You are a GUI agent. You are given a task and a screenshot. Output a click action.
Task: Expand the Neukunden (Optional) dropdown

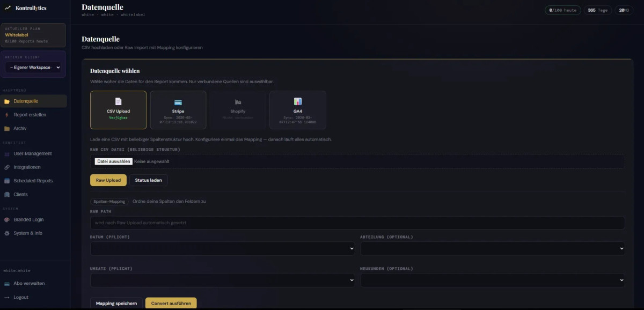[x=492, y=279]
